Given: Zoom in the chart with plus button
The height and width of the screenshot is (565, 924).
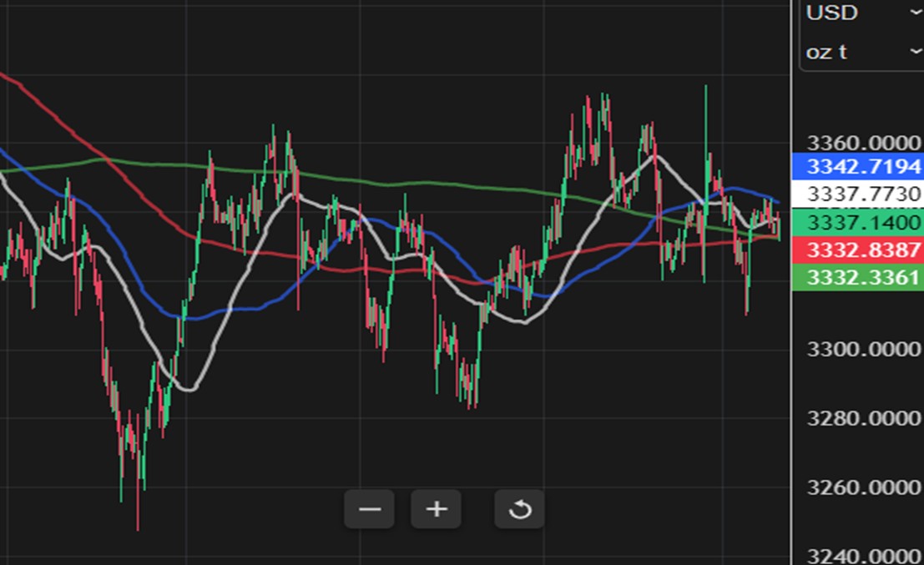Looking at the screenshot, I should (436, 509).
